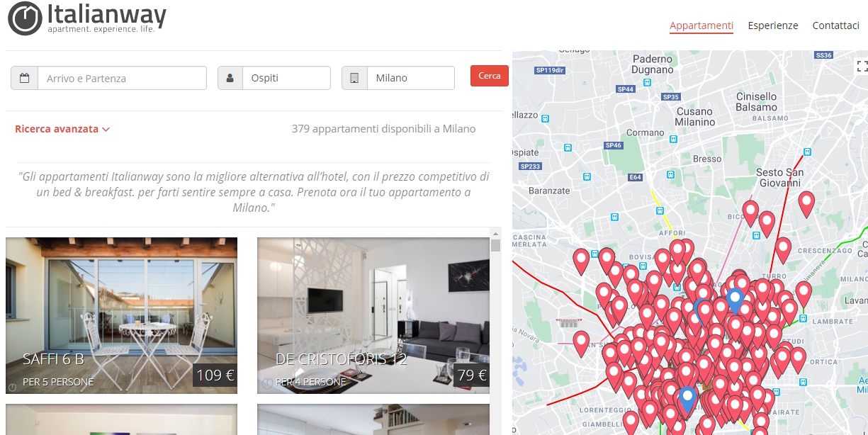Image resolution: width=868 pixels, height=435 pixels.
Task: Click the red Cerca button
Action: (490, 76)
